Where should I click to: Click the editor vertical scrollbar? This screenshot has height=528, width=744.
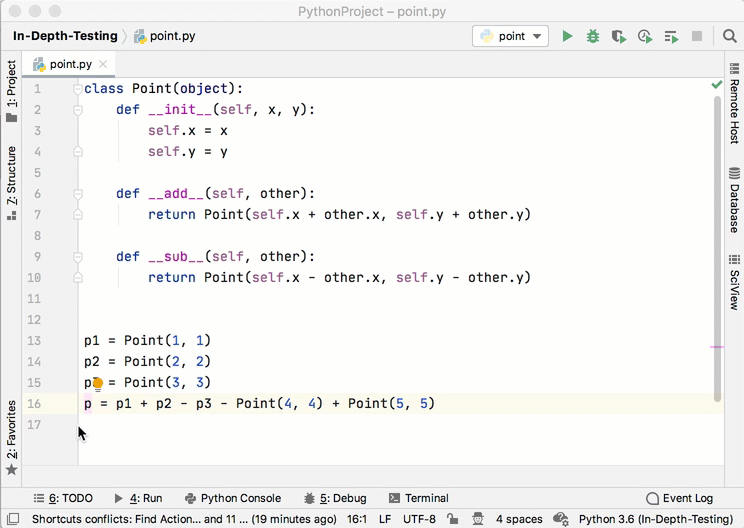coord(717,249)
